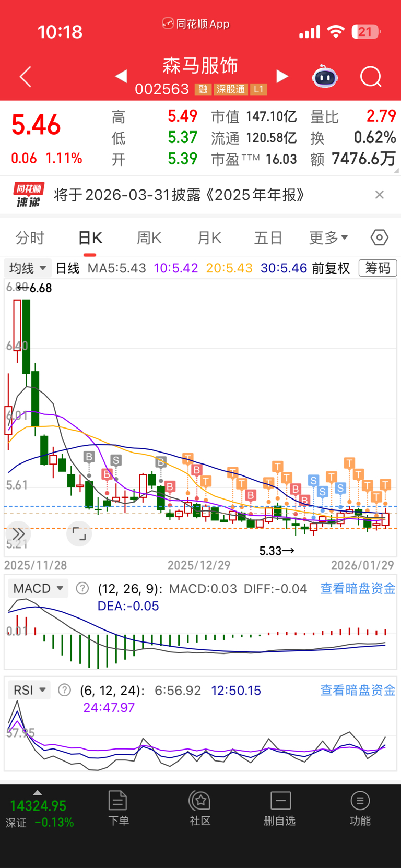This screenshot has width=401, height=868.
Task: Tap the expand corner below 额 value
Action: coord(396,170)
